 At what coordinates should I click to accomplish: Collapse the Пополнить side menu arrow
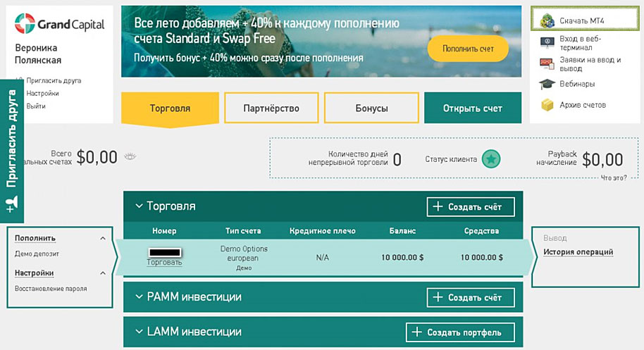(103, 238)
